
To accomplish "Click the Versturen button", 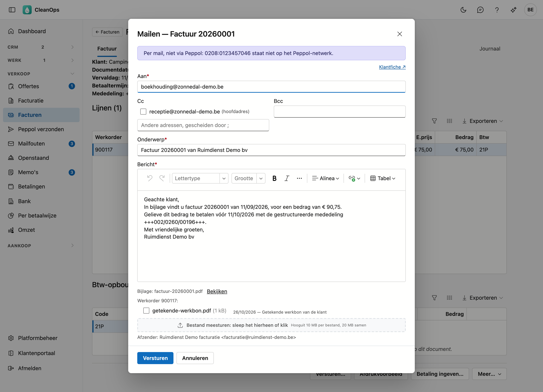I will [x=155, y=358].
